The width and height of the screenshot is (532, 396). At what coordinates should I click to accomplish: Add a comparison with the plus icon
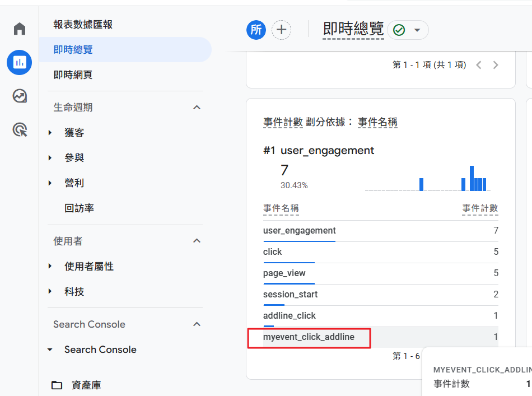(x=281, y=30)
